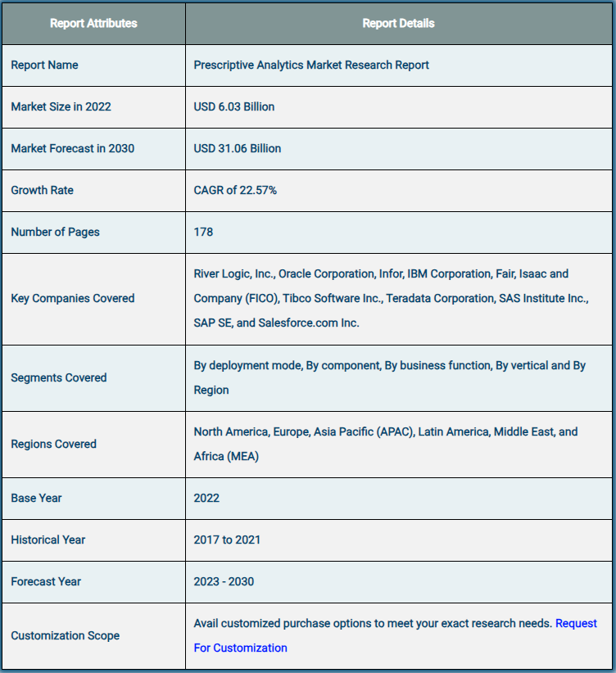Click the Key Companies Covered label
Viewport: 616px width, 673px height.
click(73, 298)
